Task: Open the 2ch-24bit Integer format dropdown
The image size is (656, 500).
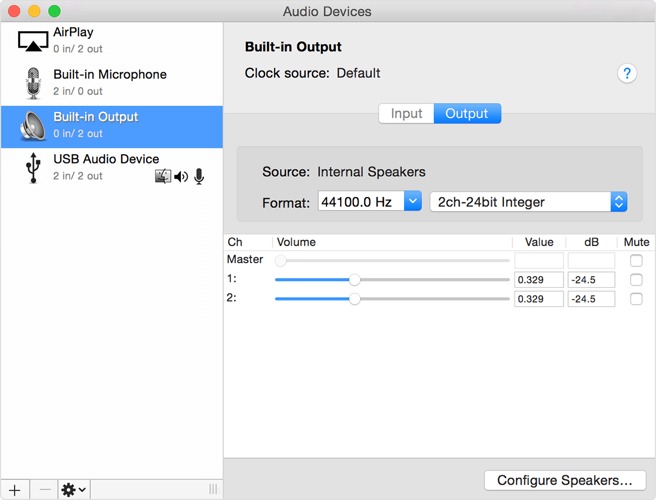Action: pyautogui.click(x=528, y=202)
